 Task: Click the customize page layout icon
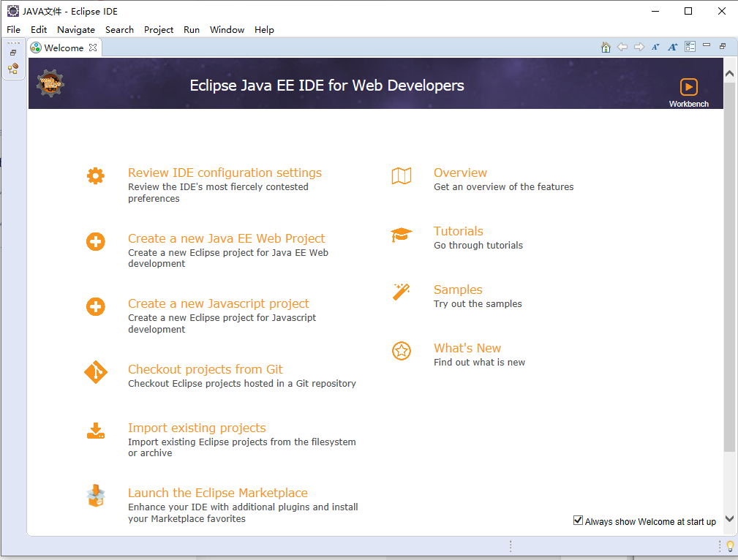click(x=690, y=47)
